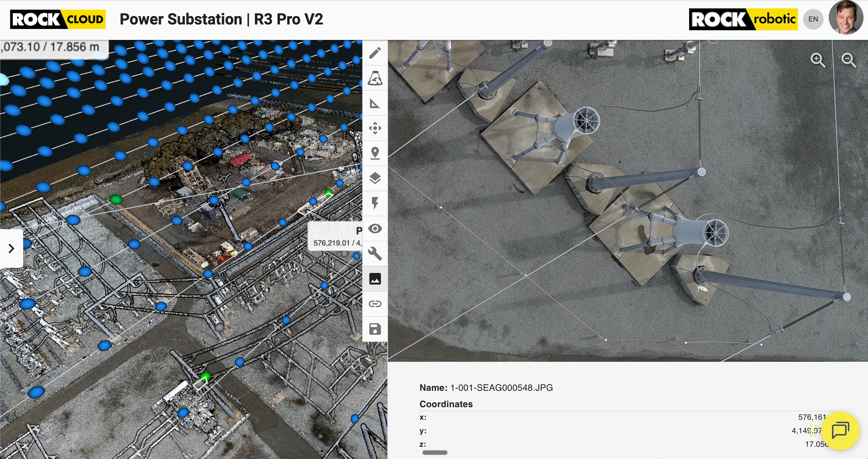Toggle off the active image viewer panel

[x=375, y=279]
